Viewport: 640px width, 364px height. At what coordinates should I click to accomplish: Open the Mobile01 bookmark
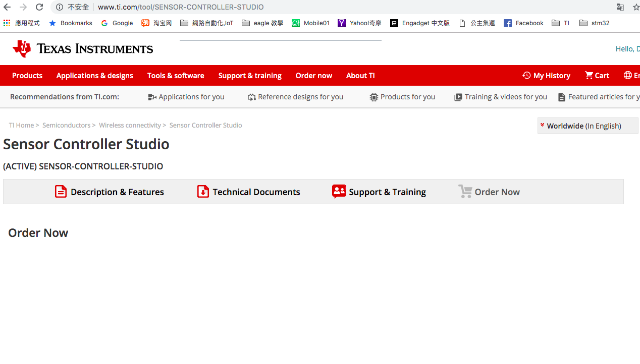click(310, 23)
